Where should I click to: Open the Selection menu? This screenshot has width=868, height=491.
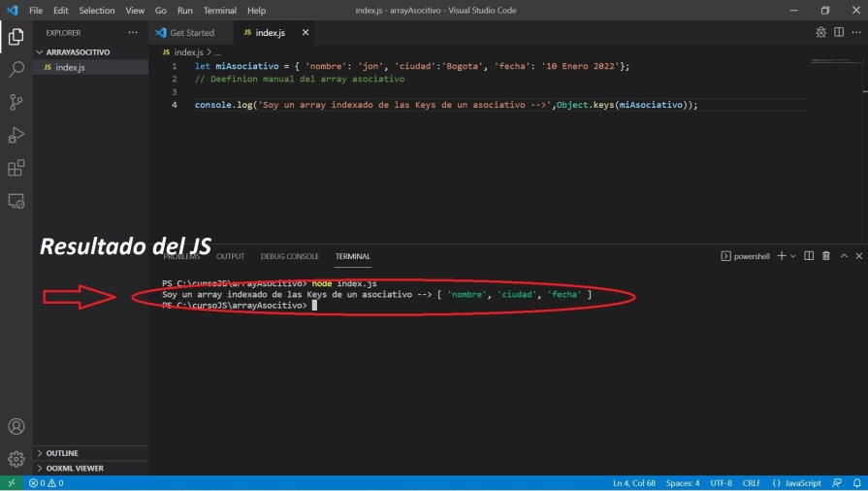pyautogui.click(x=97, y=10)
